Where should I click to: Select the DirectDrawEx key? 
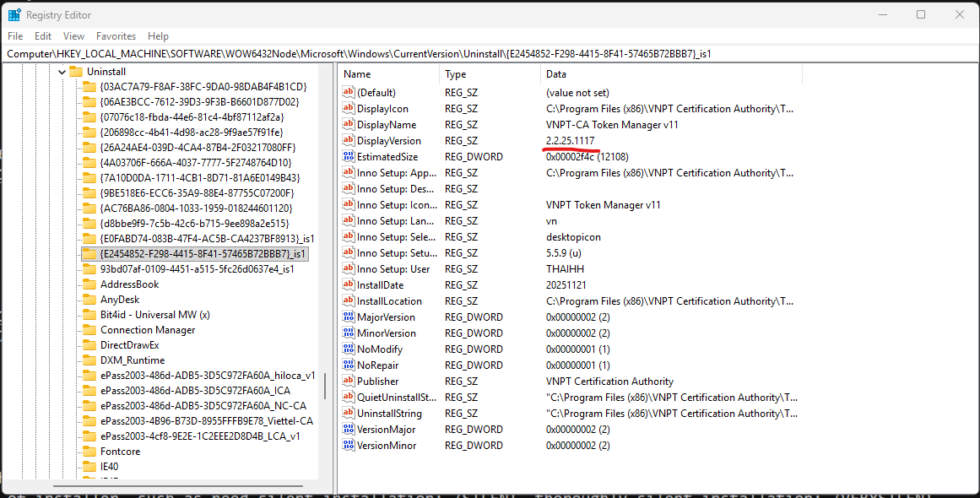coord(129,345)
